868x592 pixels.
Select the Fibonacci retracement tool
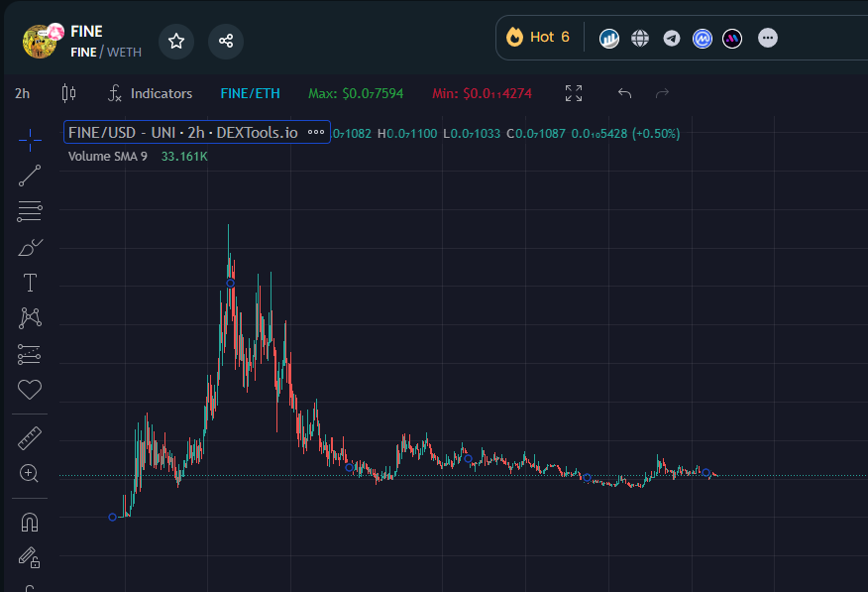pyautogui.click(x=30, y=211)
